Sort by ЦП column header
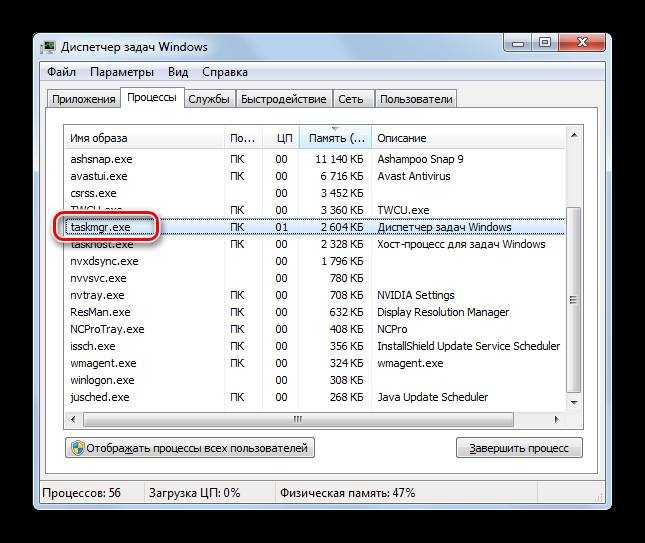The height and width of the screenshot is (543, 645). tap(281, 138)
